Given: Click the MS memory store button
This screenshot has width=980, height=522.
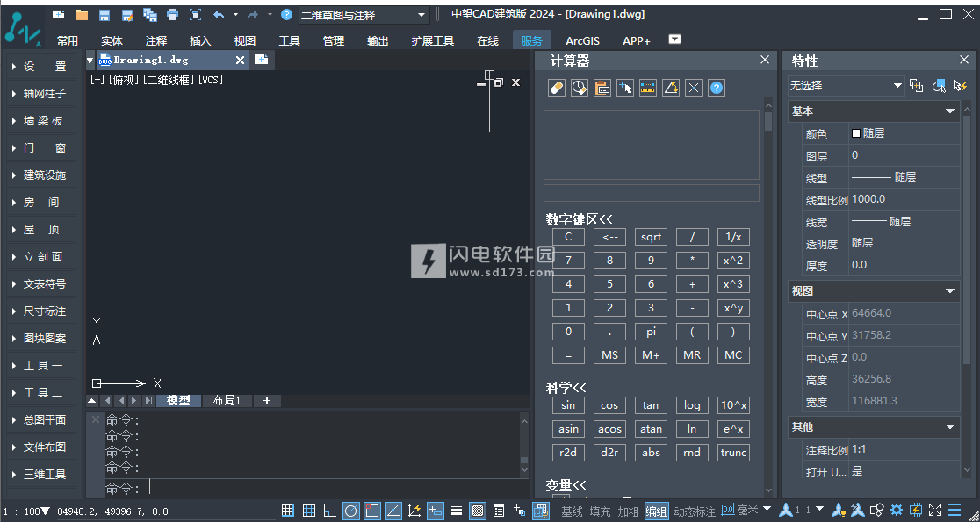Looking at the screenshot, I should click(609, 356).
